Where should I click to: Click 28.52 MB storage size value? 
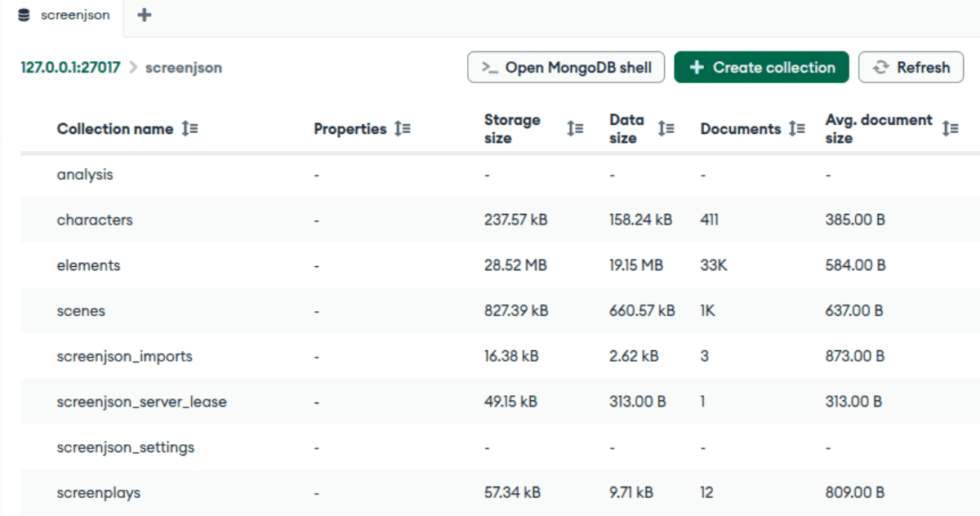515,266
